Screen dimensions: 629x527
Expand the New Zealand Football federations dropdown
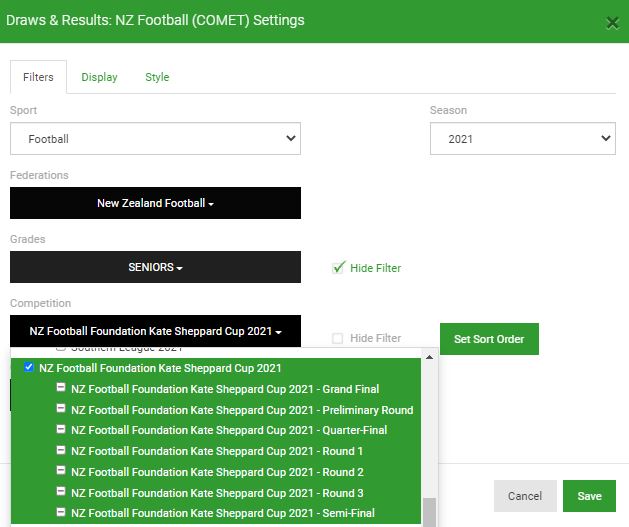pyautogui.click(x=155, y=203)
